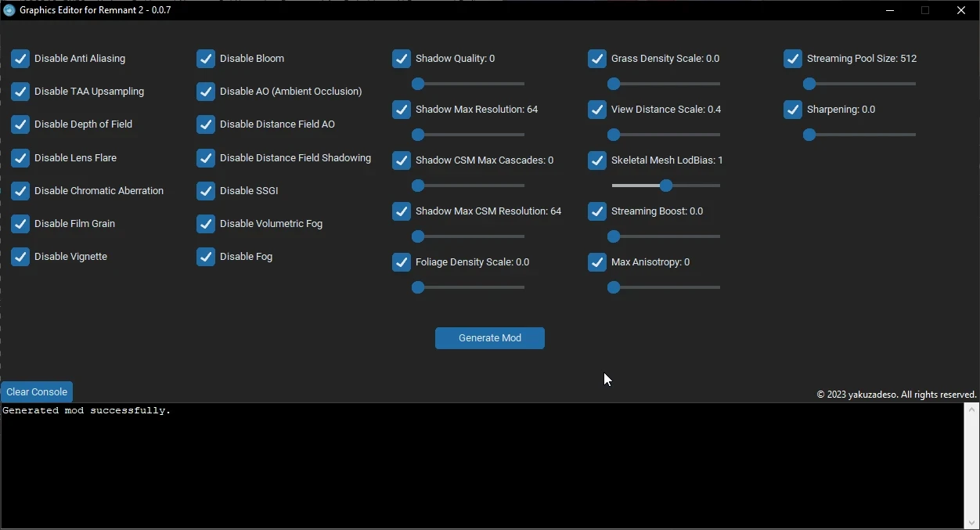Clear the console output
The image size is (980, 530).
pos(37,392)
